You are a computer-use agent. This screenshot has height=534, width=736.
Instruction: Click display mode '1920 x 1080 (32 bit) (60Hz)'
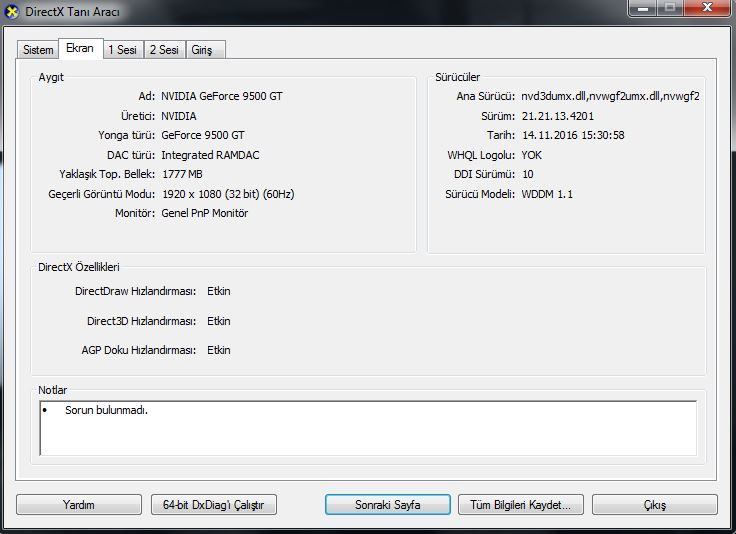pos(228,194)
